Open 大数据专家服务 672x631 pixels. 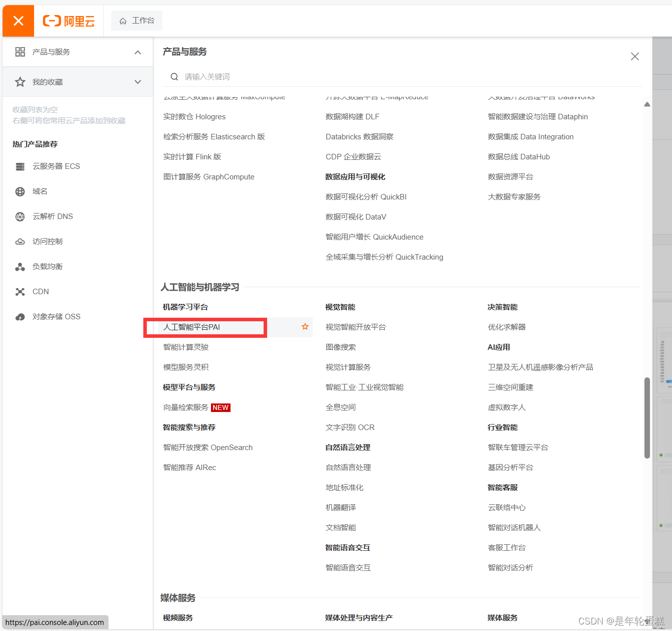514,197
